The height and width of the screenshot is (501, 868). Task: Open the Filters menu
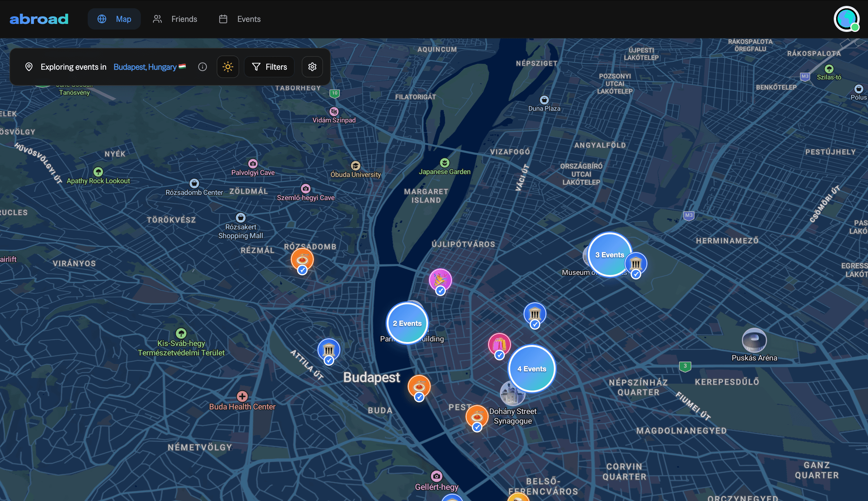(269, 67)
